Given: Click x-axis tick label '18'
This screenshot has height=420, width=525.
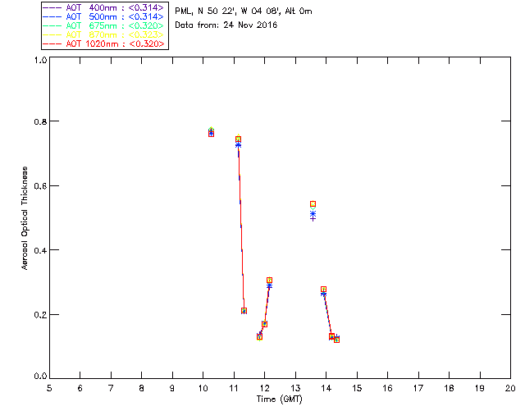Looking at the screenshot, I should pos(450,388).
